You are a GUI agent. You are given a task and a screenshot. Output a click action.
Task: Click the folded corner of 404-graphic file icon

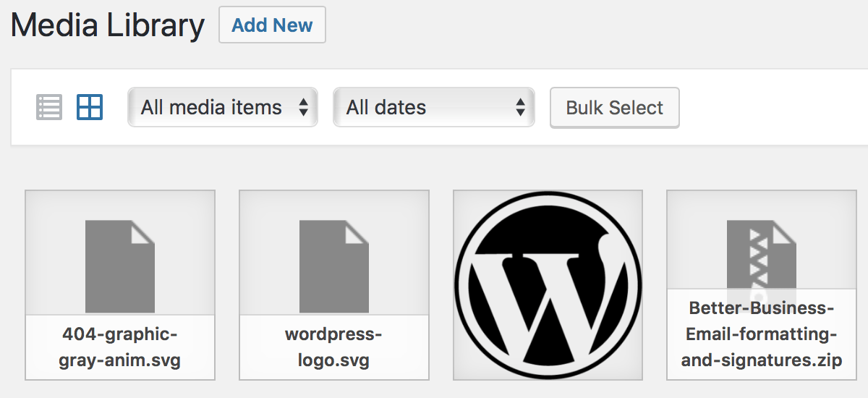(x=143, y=232)
